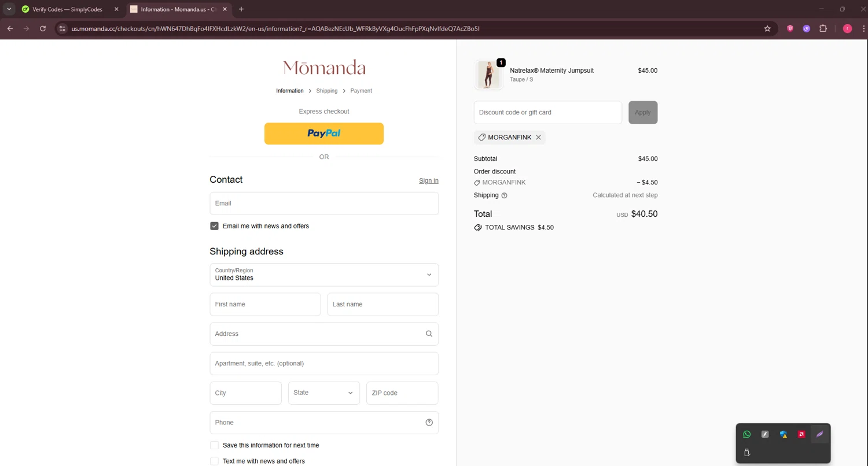
Task: Click the Phone field
Action: pos(324,423)
